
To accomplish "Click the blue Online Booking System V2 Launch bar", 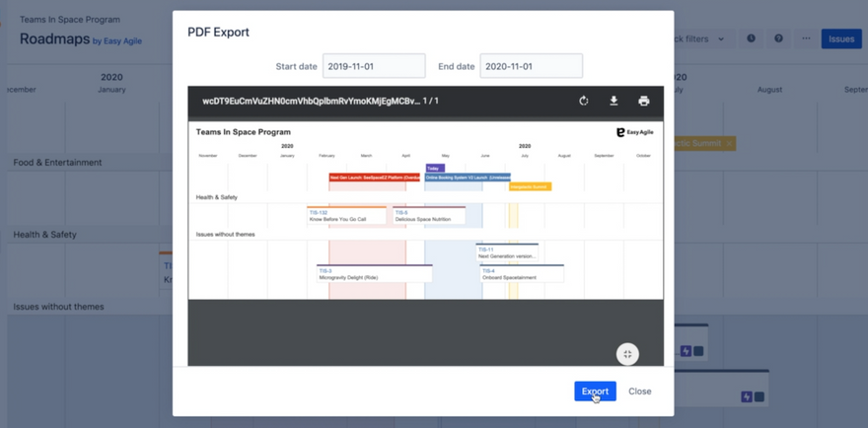I will (x=468, y=178).
